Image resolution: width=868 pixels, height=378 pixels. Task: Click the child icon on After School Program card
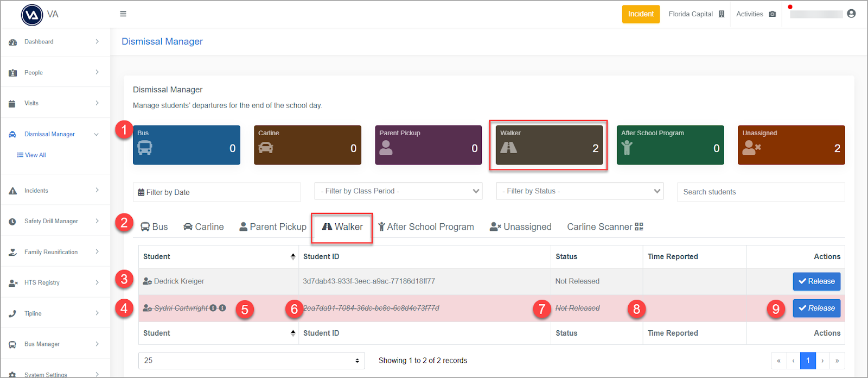pyautogui.click(x=627, y=148)
